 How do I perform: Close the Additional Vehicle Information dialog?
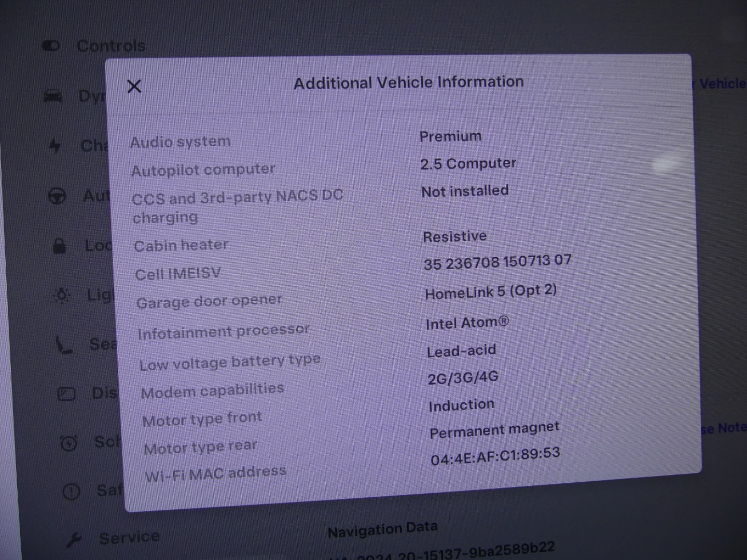[x=134, y=86]
